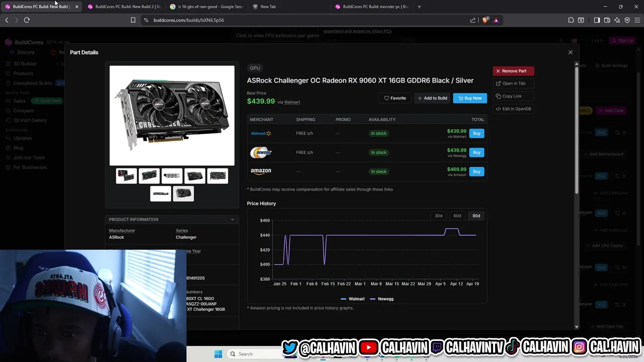The height and width of the screenshot is (362, 644).
Task: Click the GPU category tag
Action: tap(255, 68)
